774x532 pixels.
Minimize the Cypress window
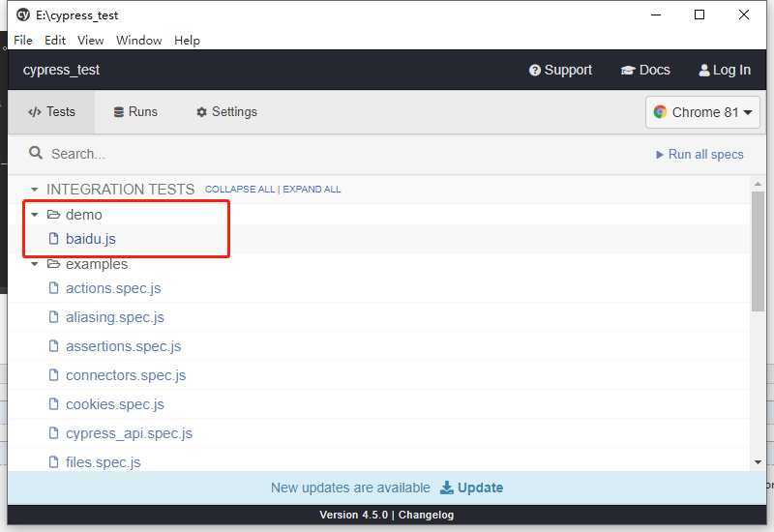pos(656,15)
